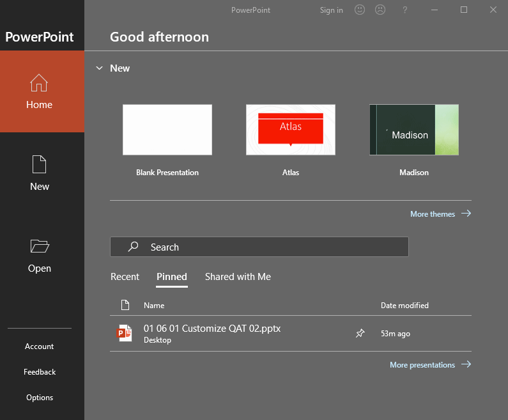Click the Home house icon in sidebar
This screenshot has height=420, width=508.
[x=39, y=83]
